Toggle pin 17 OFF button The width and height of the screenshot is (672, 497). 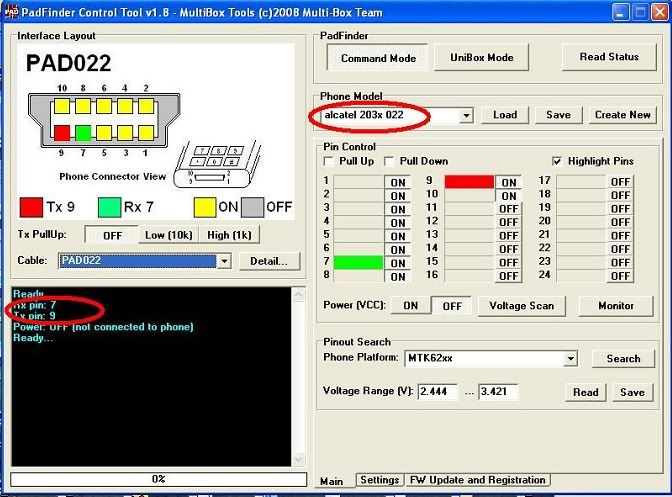[620, 182]
